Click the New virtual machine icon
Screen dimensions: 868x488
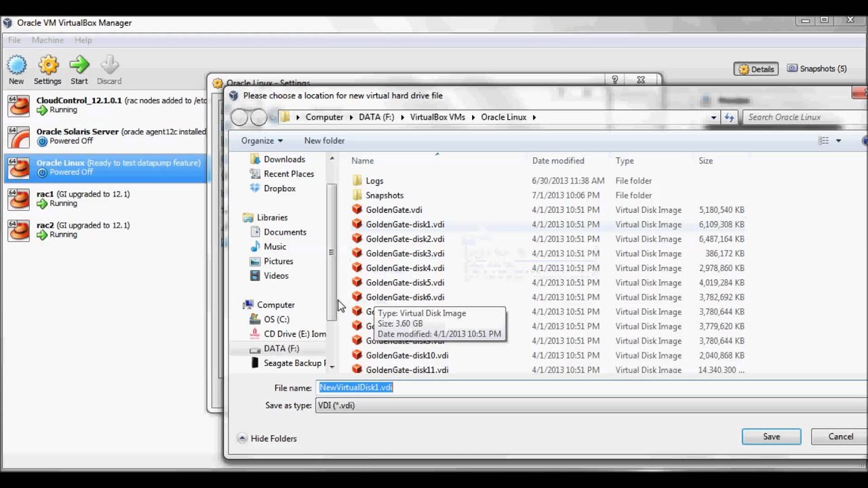pyautogui.click(x=16, y=65)
